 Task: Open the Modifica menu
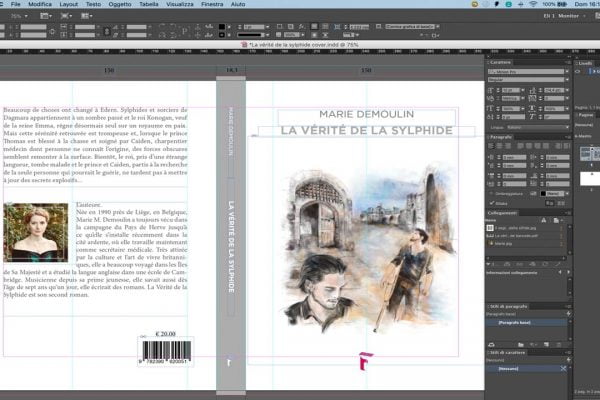[40, 4]
